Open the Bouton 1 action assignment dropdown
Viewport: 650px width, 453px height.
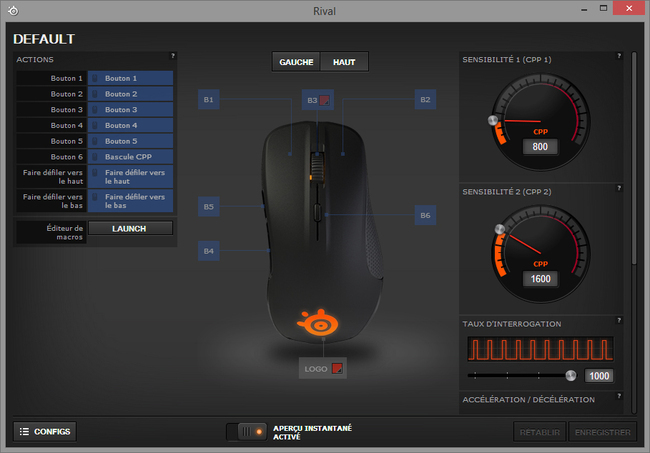click(x=130, y=78)
